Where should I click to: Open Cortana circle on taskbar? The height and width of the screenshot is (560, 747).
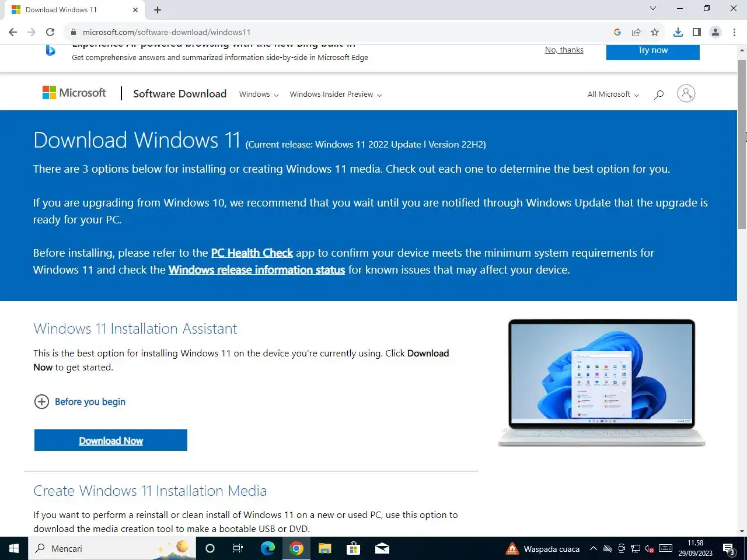[x=210, y=548]
